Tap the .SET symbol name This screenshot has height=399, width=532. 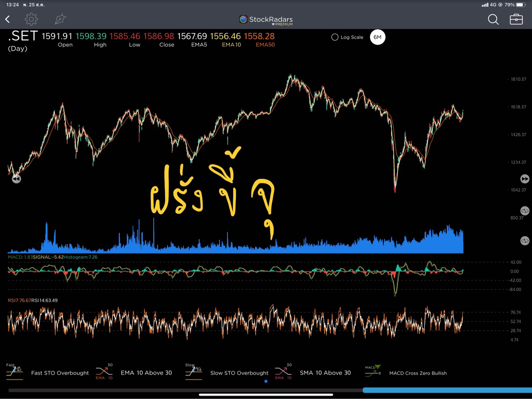click(x=23, y=36)
